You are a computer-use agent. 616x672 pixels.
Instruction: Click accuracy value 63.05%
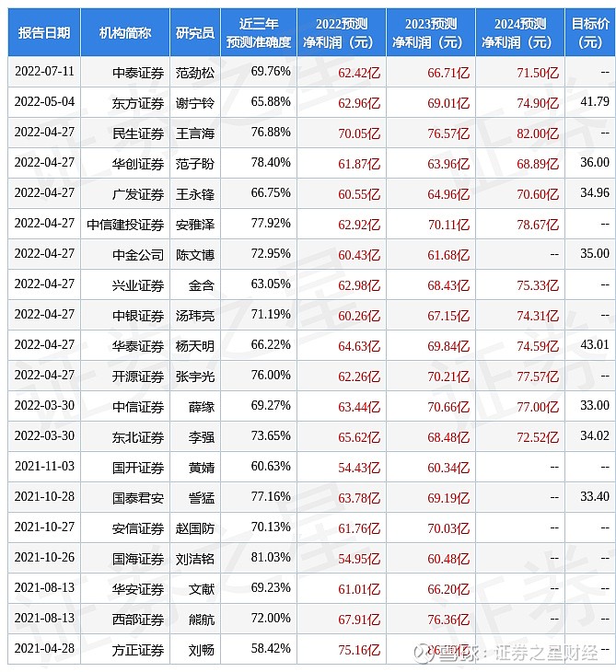pos(271,284)
